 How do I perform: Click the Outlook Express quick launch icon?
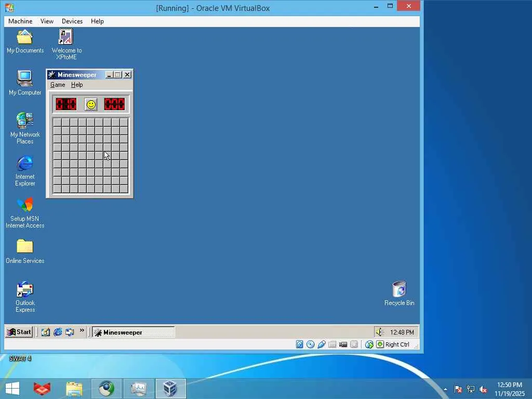click(x=70, y=332)
